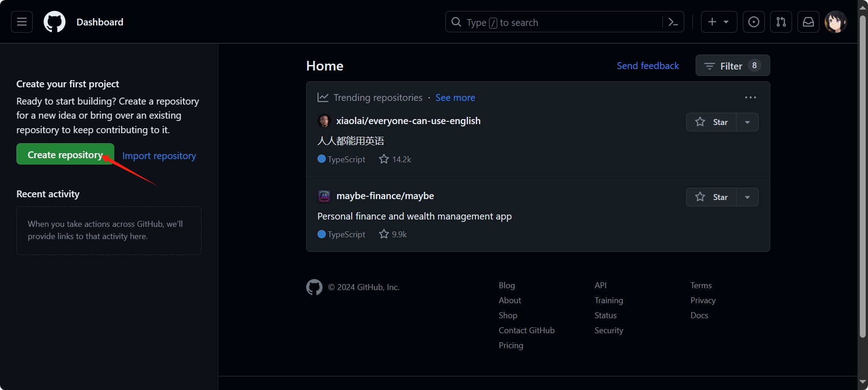
Task: Open the Shop footer link
Action: pyautogui.click(x=508, y=315)
